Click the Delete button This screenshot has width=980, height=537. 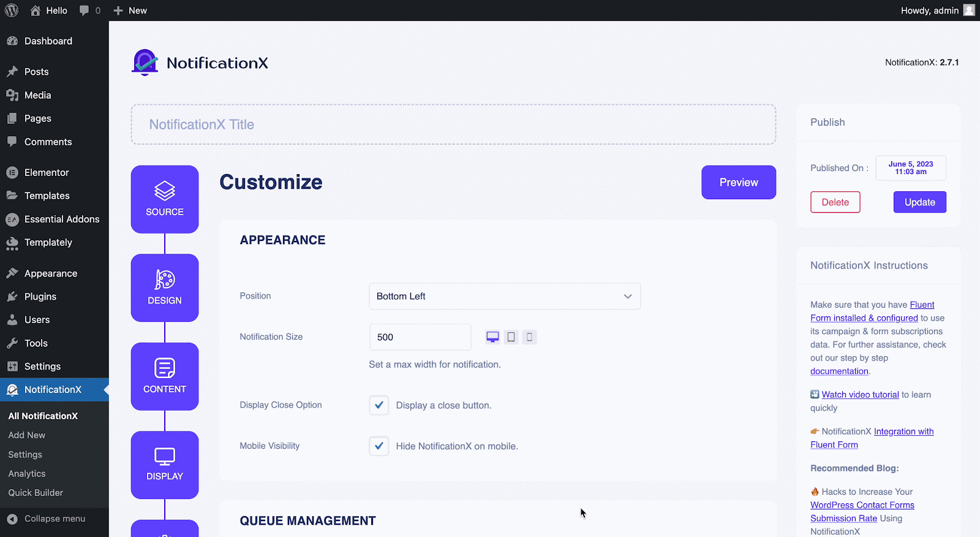point(835,202)
